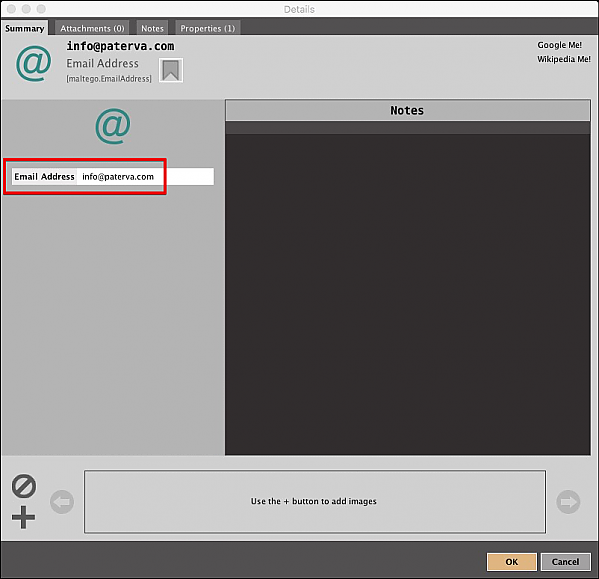The height and width of the screenshot is (579, 599).
Task: Click the large @ entity icon in header
Action: (x=34, y=63)
